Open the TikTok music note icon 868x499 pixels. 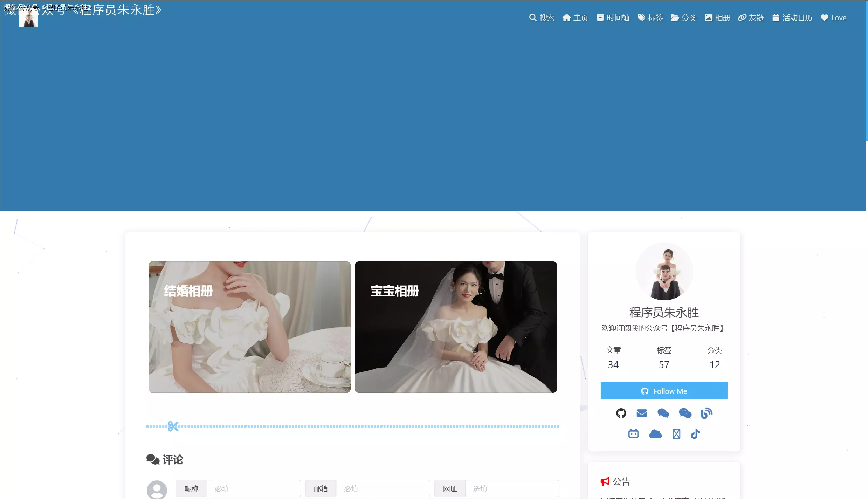(x=695, y=434)
